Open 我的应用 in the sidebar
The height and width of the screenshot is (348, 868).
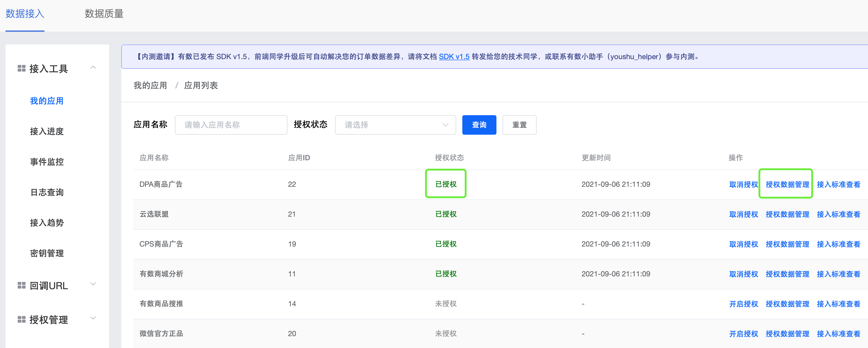[47, 101]
